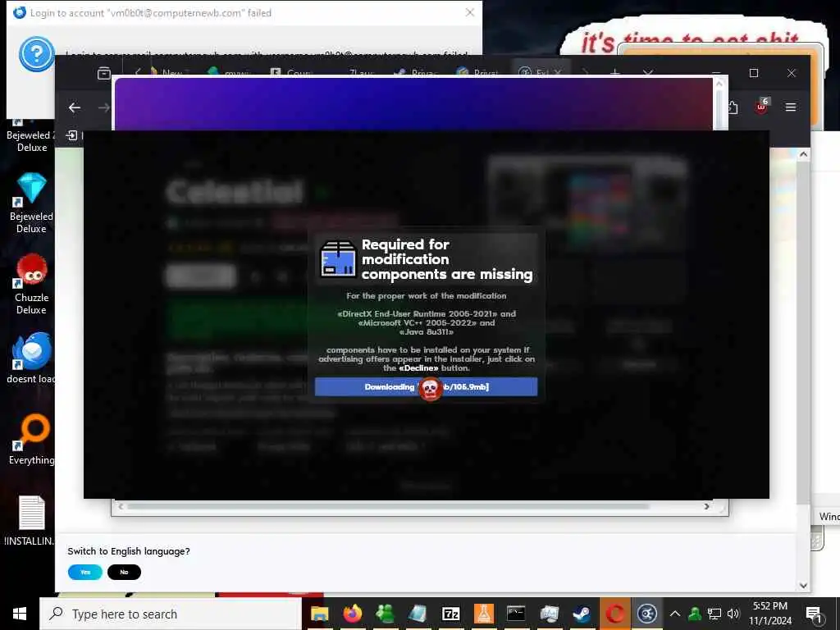Open the Command Prompt taskbar icon

(516, 614)
